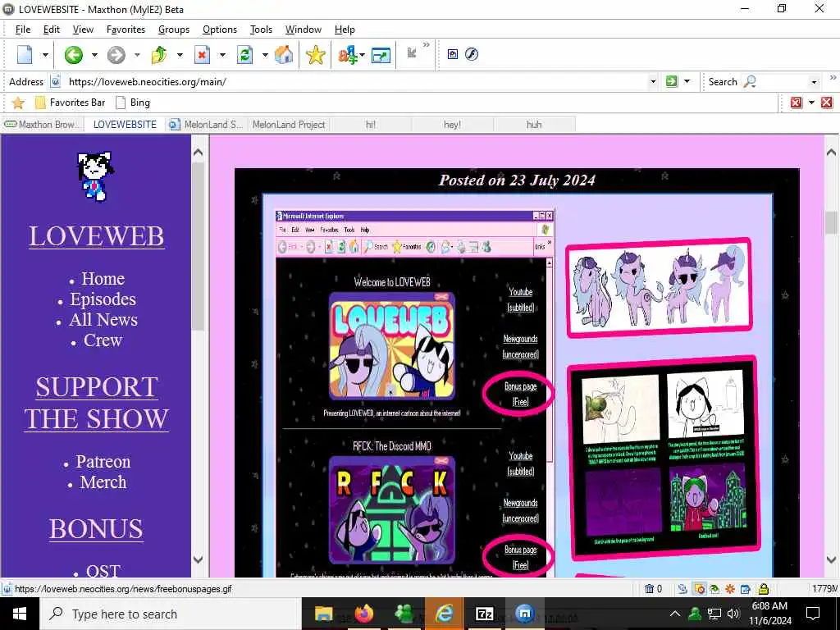The height and width of the screenshot is (630, 840).
Task: Switch to the MelonLand Project tab
Action: point(289,125)
